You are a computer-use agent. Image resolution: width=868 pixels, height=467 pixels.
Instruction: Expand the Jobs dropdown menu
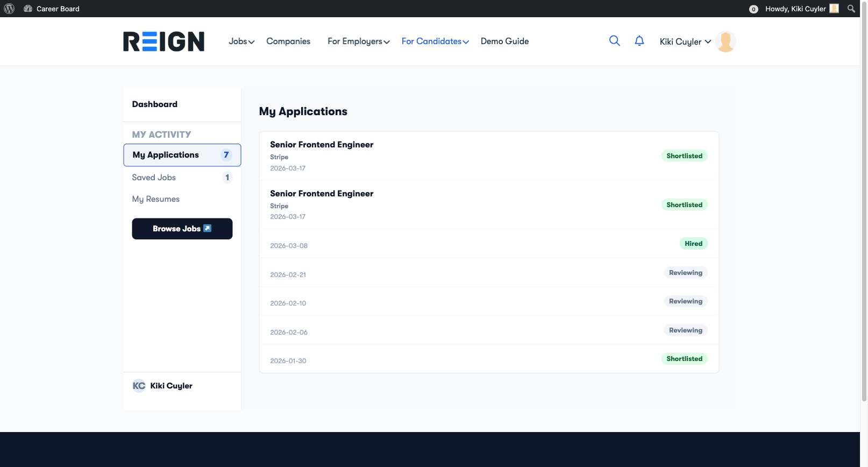[241, 41]
